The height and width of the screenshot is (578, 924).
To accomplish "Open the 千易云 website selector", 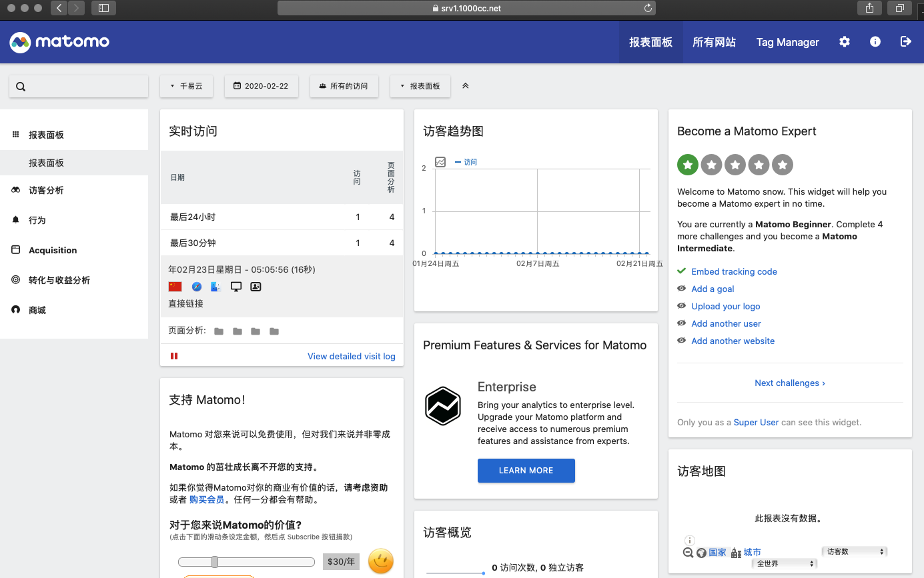I will click(x=186, y=86).
